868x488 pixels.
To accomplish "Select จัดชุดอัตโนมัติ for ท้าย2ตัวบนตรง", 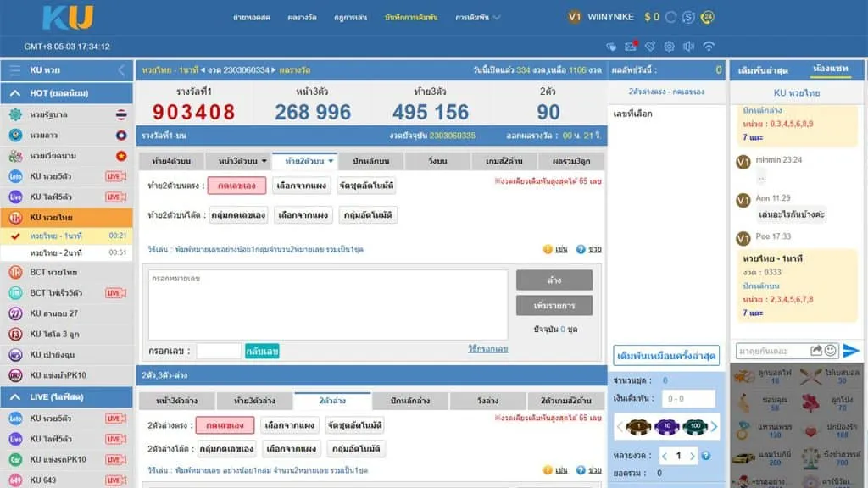I will [366, 186].
